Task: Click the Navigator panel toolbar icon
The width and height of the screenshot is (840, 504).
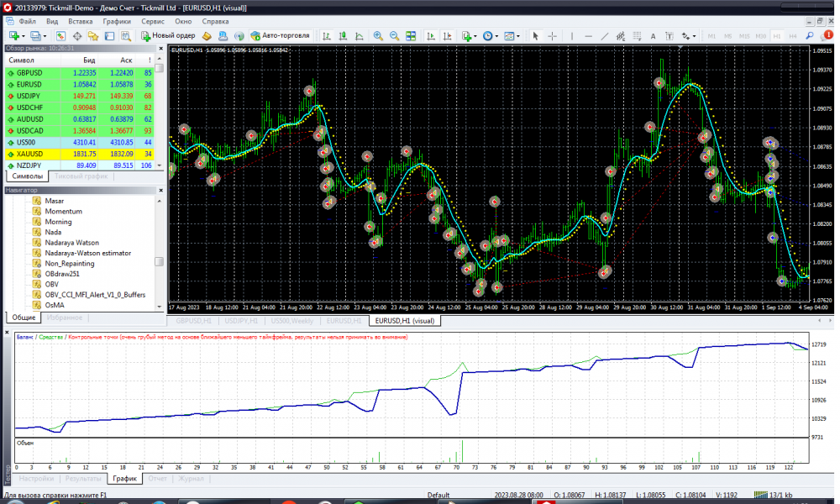Action: point(92,36)
